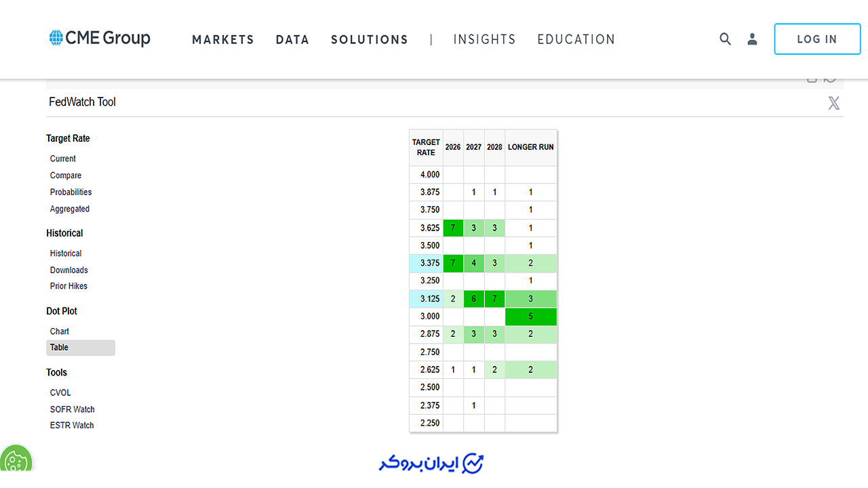Open the site search magnifier icon
This screenshot has height=488, width=868.
(x=725, y=39)
